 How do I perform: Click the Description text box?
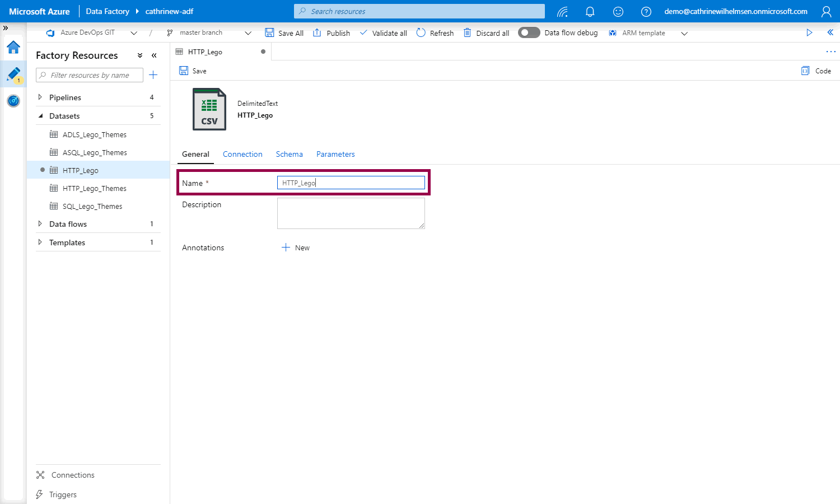point(351,213)
